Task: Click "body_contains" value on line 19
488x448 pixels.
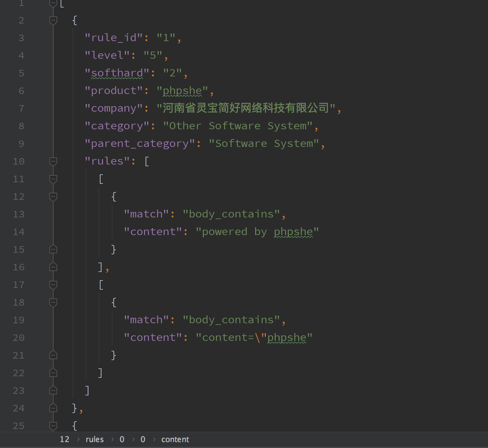Action: tap(231, 320)
